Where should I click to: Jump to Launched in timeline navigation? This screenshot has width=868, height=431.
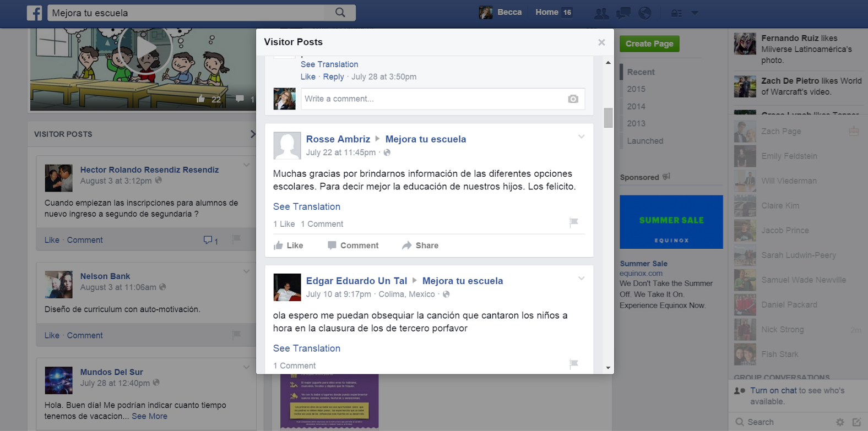click(x=645, y=141)
